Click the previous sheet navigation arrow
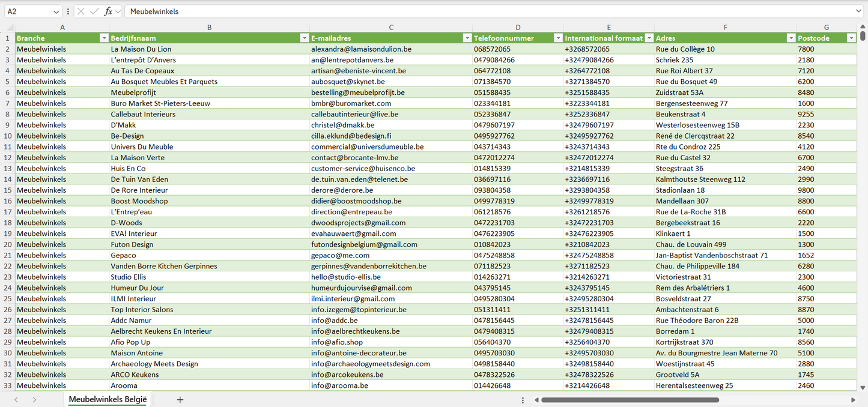 (16, 400)
